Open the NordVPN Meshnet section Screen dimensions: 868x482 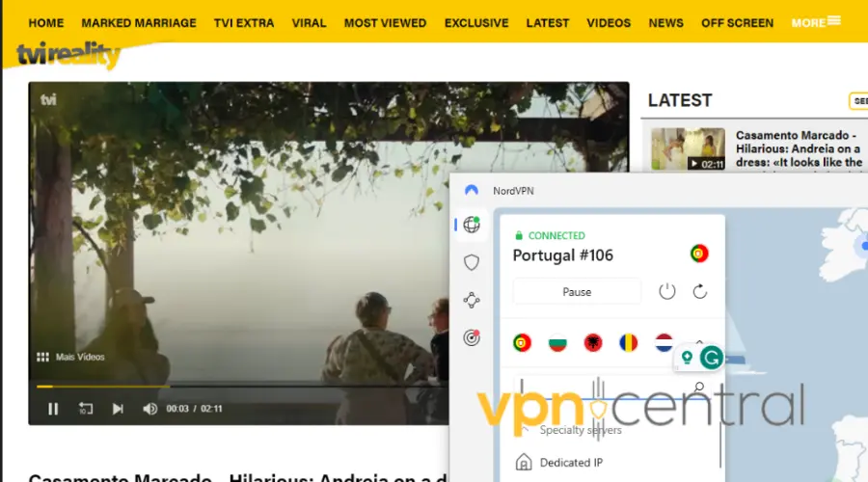[x=472, y=300]
